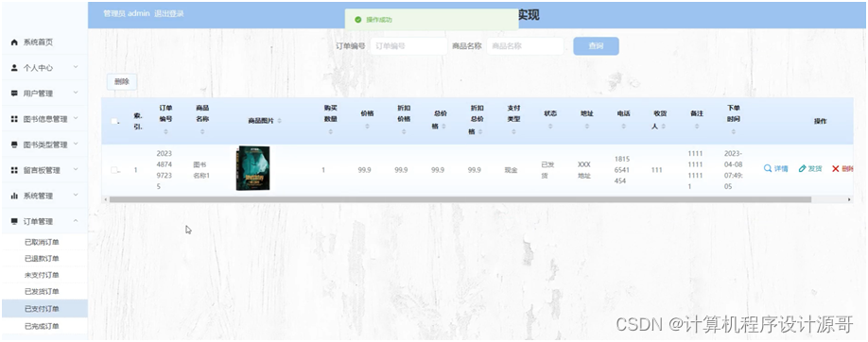Sort by 商品图片 column arrows
868x342 pixels.
pyautogui.click(x=279, y=121)
